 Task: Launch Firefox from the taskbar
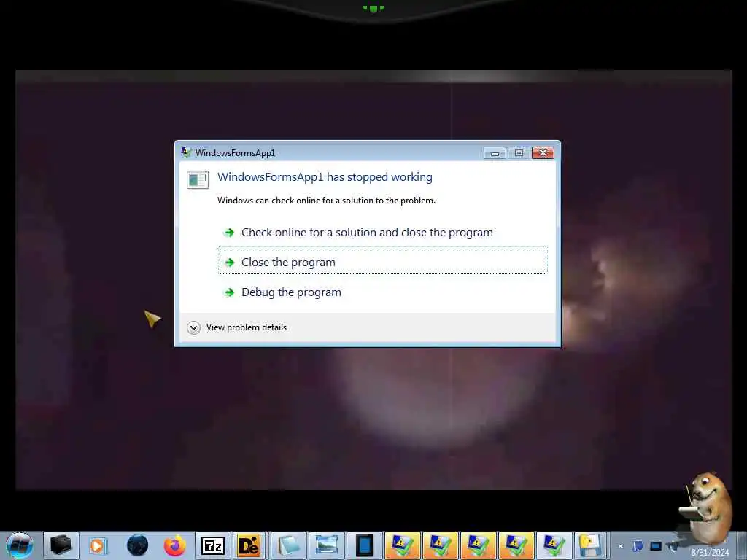click(x=174, y=545)
